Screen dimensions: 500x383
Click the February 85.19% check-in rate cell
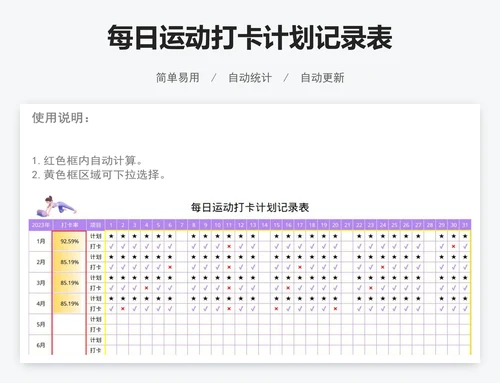69,262
